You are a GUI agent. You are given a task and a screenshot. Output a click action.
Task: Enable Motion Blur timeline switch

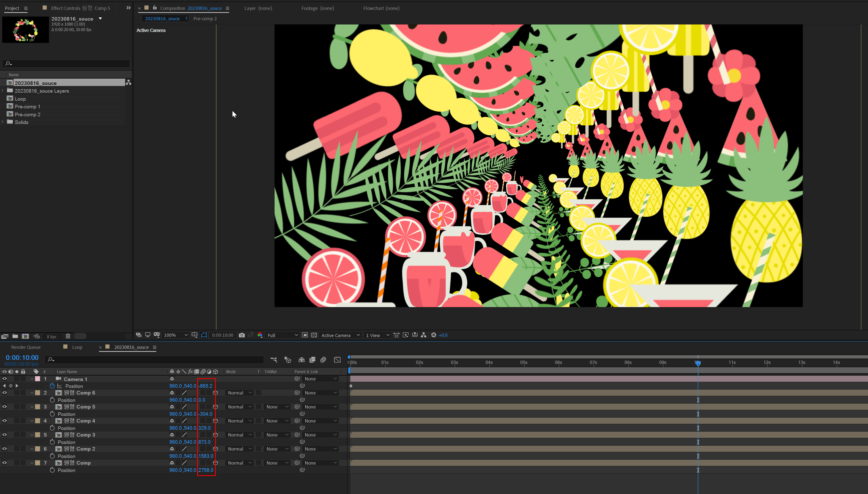coord(323,360)
